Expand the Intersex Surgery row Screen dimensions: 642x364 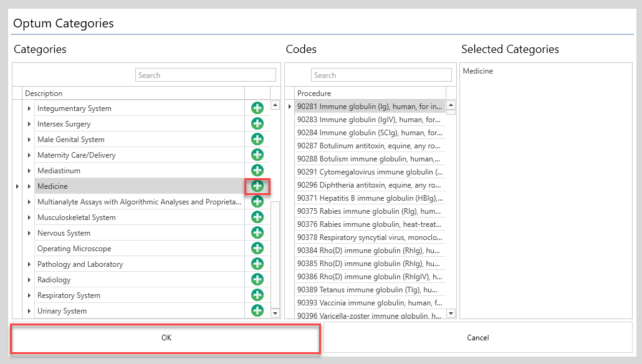click(x=29, y=124)
